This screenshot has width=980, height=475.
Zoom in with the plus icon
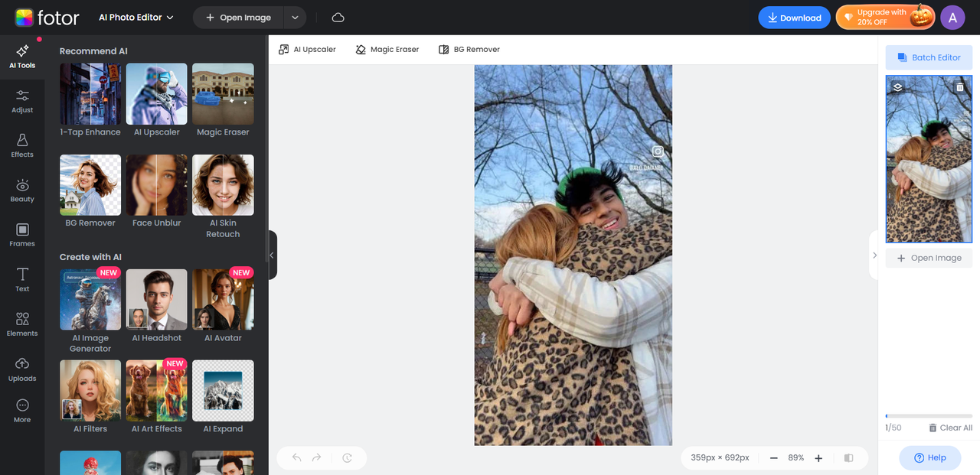tap(818, 457)
